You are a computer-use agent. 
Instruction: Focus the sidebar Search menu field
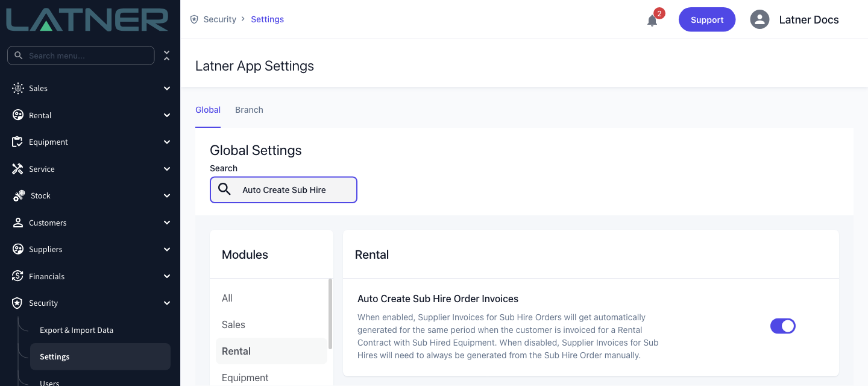point(81,55)
